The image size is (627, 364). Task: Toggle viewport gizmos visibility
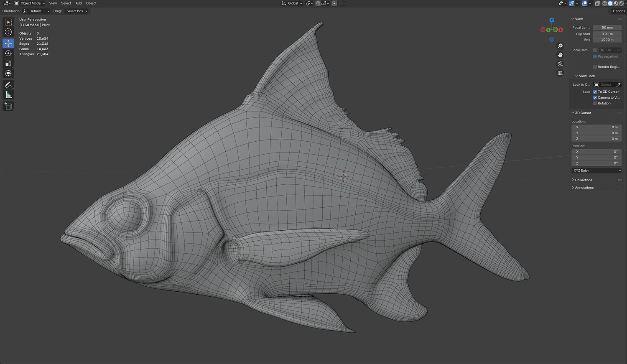(x=571, y=3)
